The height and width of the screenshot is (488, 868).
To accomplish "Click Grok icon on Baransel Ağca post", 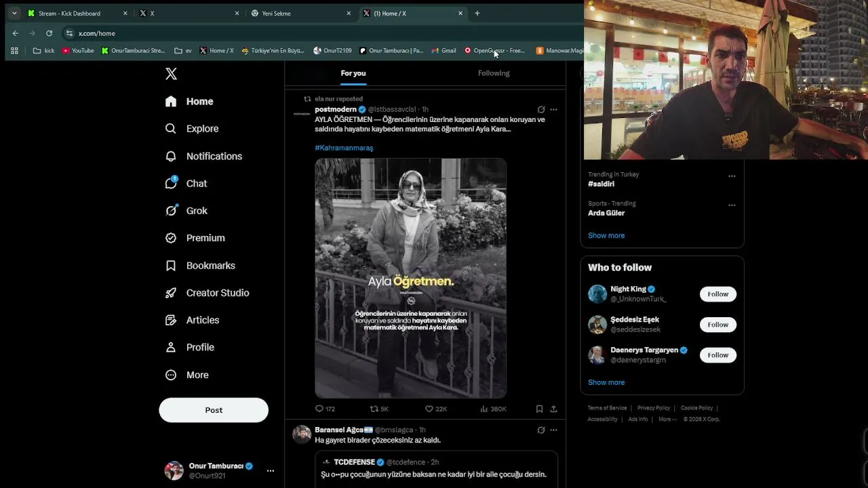I will (540, 430).
